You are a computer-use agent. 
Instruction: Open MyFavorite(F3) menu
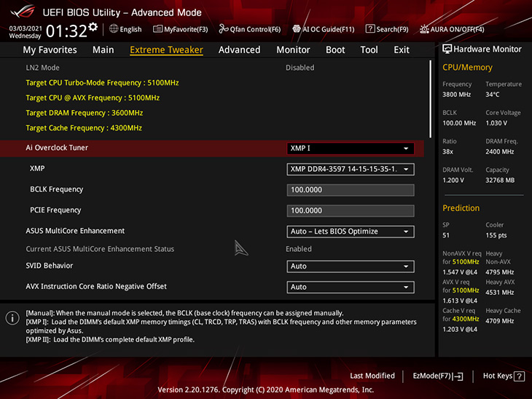(181, 29)
